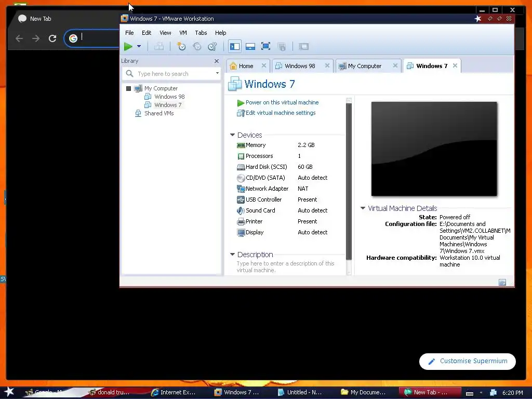Viewport: 532px width, 399px height.
Task: Open the File menu in VMware
Action: tap(129, 33)
